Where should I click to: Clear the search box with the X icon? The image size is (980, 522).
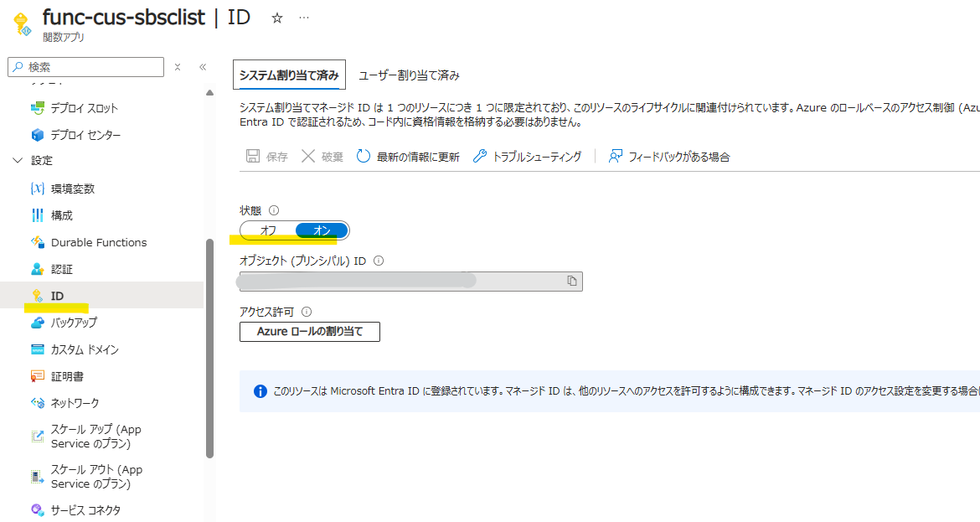(178, 67)
